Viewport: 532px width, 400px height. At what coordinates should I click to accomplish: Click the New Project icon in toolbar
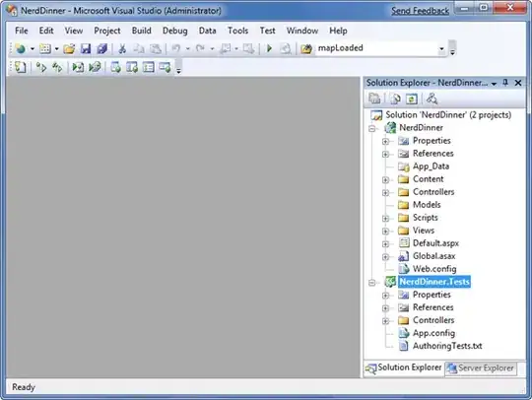(21, 49)
